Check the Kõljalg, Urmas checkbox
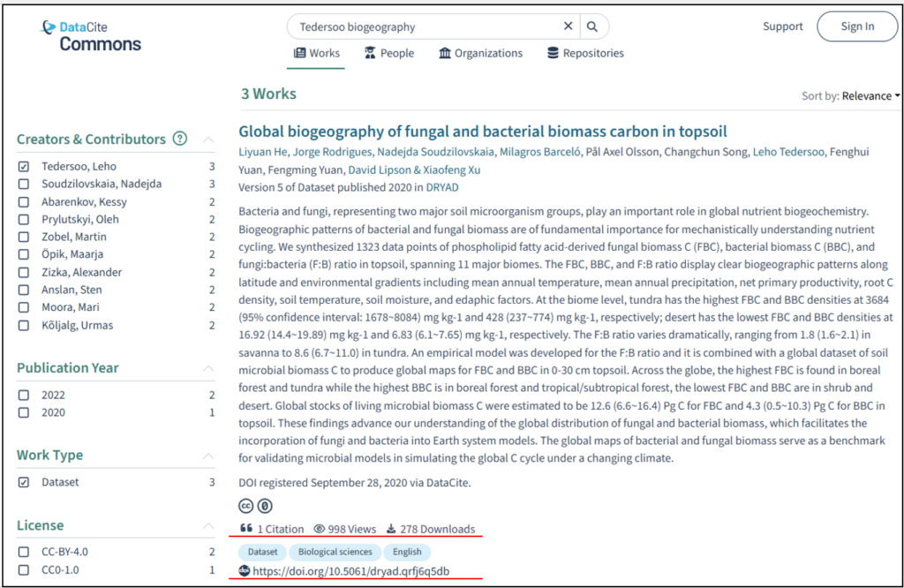 point(24,326)
